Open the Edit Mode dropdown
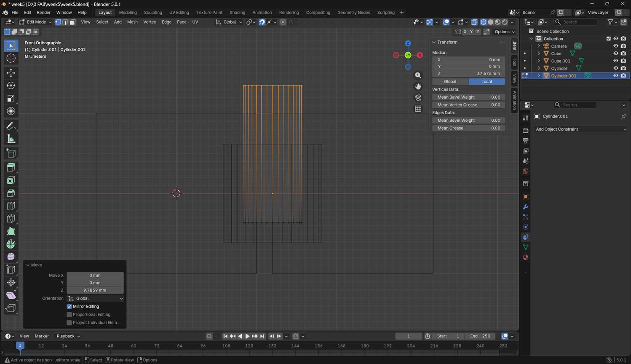The height and width of the screenshot is (364, 631). (35, 22)
